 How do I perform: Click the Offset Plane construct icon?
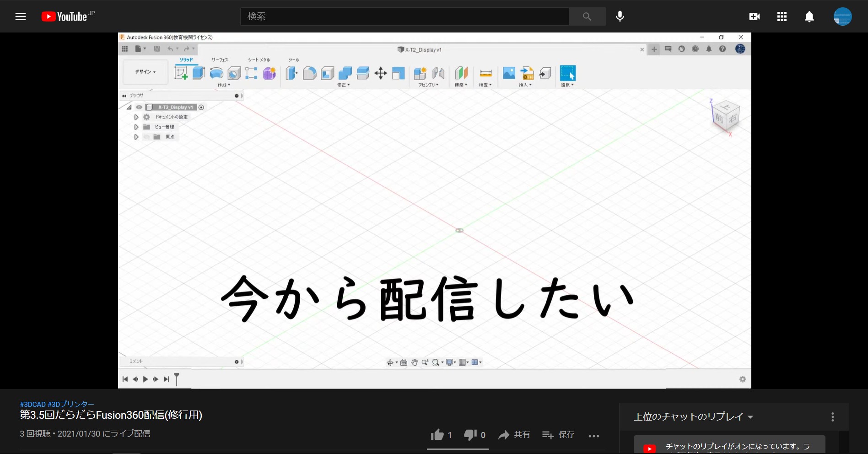[x=461, y=73]
